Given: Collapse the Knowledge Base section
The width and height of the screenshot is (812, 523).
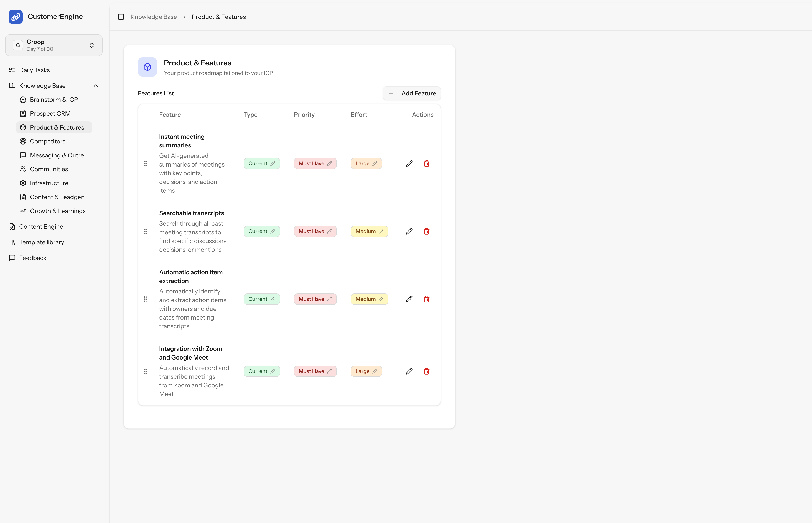Looking at the screenshot, I should click(x=95, y=86).
